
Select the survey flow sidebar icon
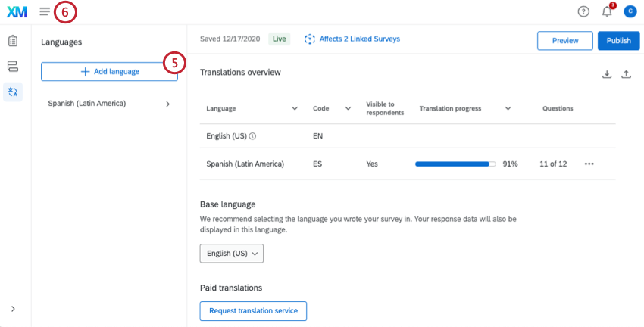pos(13,67)
